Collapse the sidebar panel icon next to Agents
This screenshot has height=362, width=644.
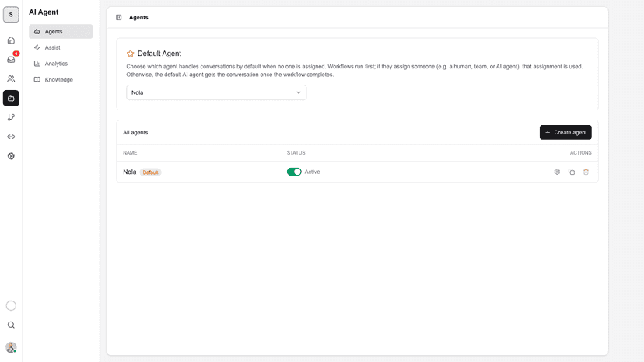click(x=119, y=18)
